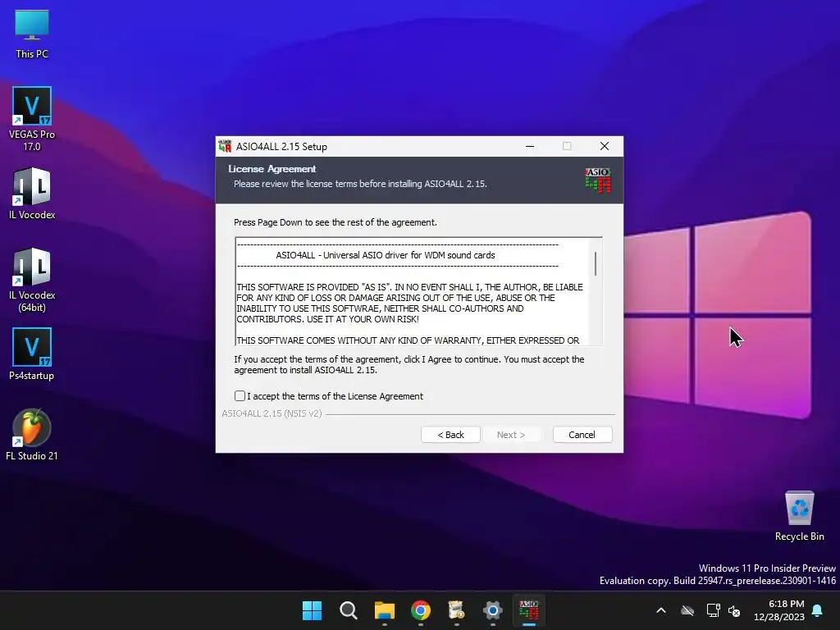Minimize the ASIO4ALL Setup window

tap(530, 146)
